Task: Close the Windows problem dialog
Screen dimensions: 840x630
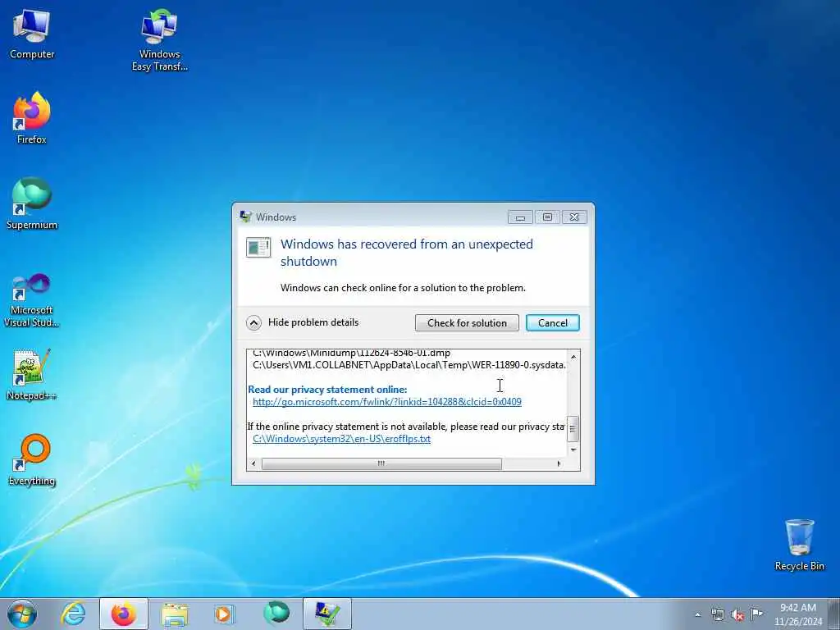Action: (x=574, y=217)
